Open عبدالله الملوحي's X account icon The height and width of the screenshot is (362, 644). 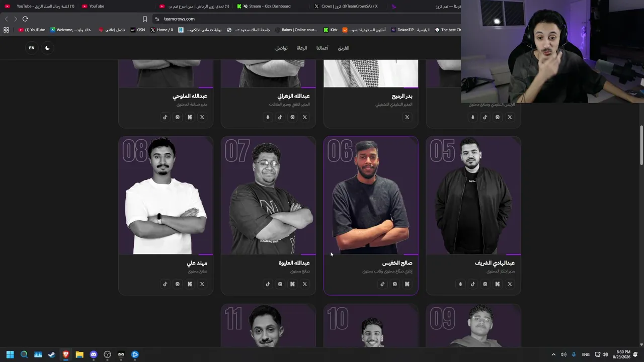click(x=202, y=117)
